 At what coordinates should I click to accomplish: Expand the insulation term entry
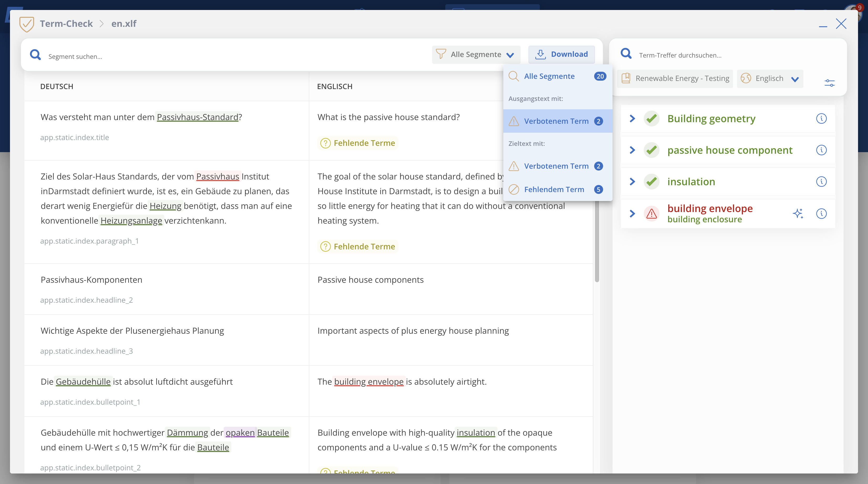632,182
